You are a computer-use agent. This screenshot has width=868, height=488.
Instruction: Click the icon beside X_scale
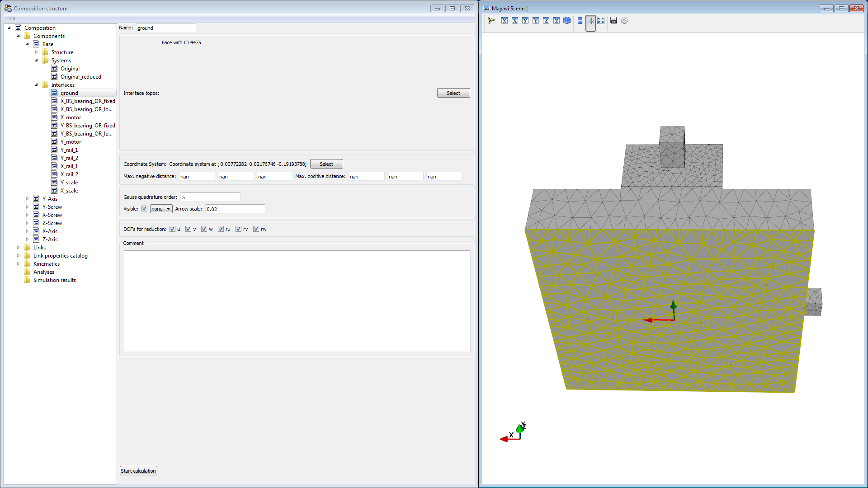tap(54, 191)
